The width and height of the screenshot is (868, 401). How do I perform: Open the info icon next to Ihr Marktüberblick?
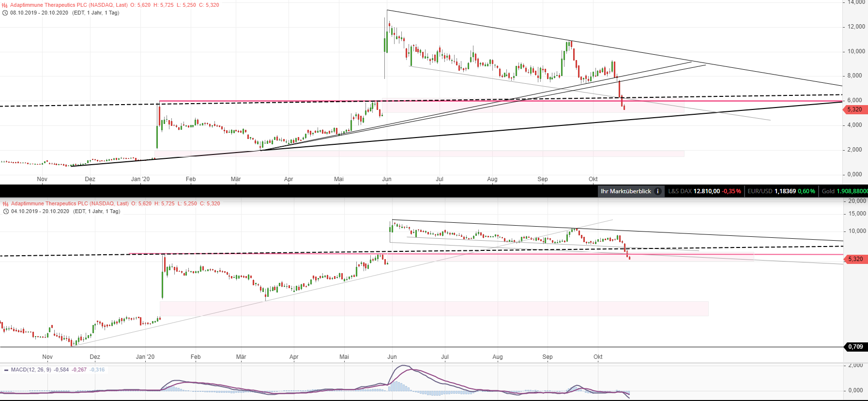coord(657,191)
